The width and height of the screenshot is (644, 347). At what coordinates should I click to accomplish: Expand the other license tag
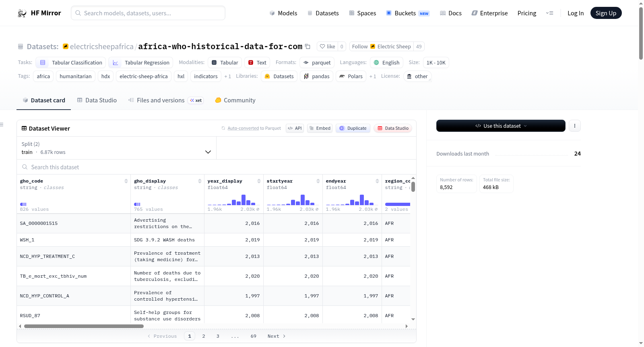tap(417, 76)
